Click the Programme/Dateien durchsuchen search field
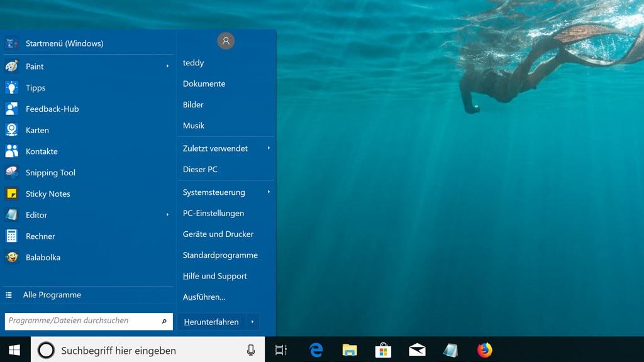Viewport: 644px width, 362px height. (88, 321)
